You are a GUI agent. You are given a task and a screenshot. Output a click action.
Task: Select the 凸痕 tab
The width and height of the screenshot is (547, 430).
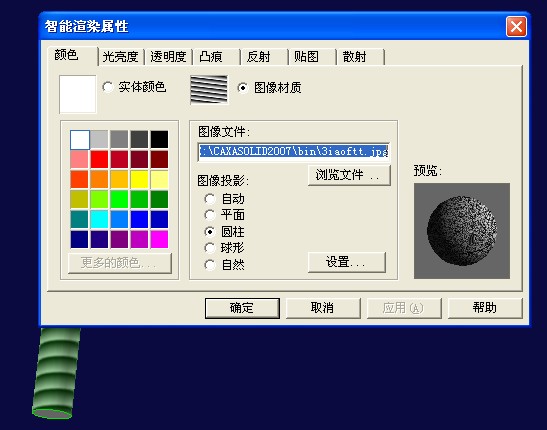pos(216,56)
